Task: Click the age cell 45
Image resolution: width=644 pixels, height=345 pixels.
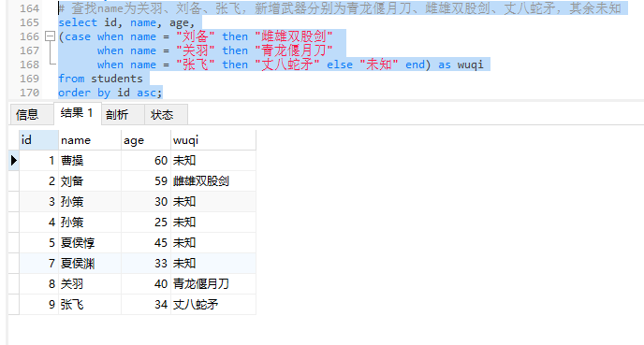Action: coord(146,242)
